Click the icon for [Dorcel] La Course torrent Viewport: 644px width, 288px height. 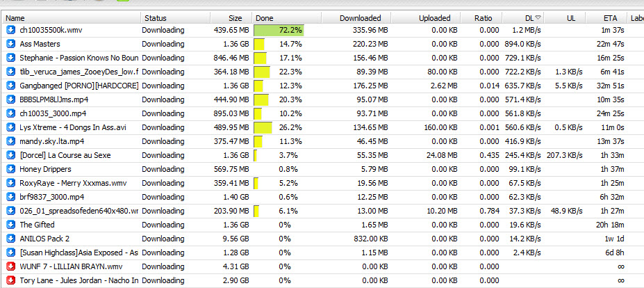[x=10, y=155]
